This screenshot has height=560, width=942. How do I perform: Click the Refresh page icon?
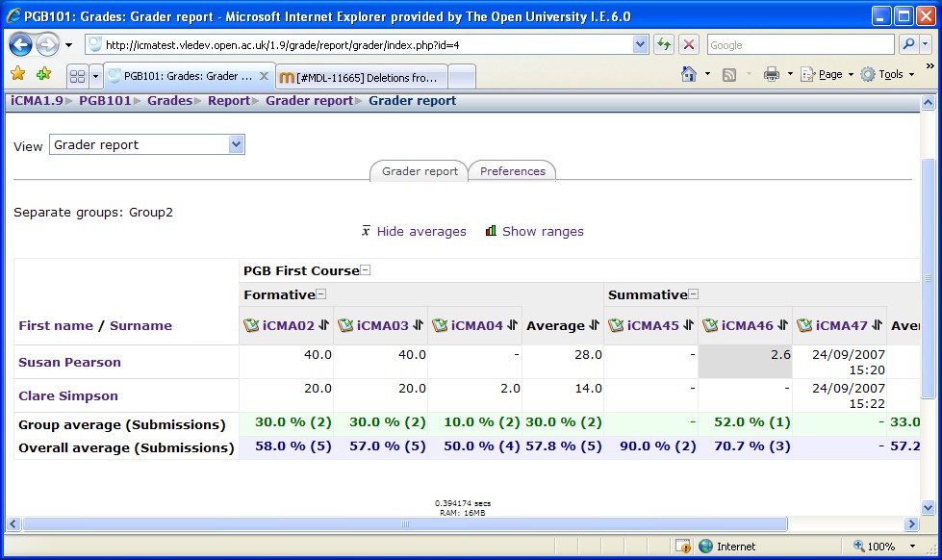tap(663, 44)
